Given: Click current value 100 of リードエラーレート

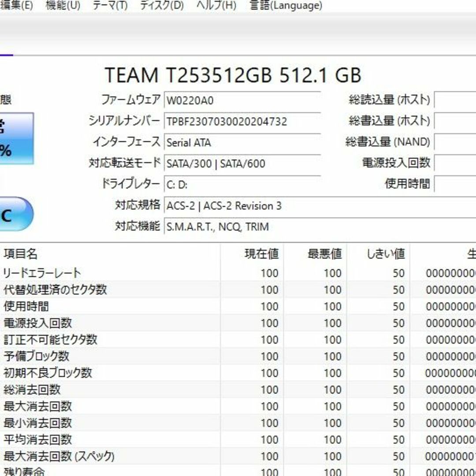Looking at the screenshot, I should (x=270, y=274).
